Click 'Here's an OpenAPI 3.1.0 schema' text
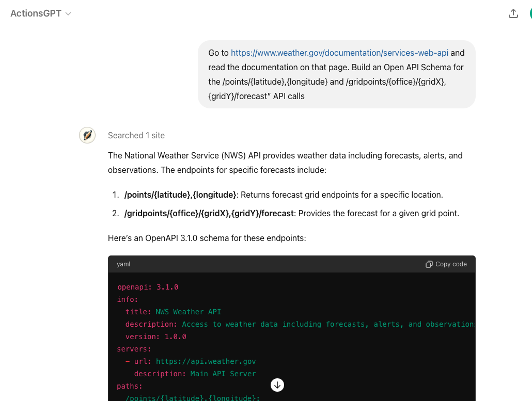The image size is (532, 401). tap(207, 238)
